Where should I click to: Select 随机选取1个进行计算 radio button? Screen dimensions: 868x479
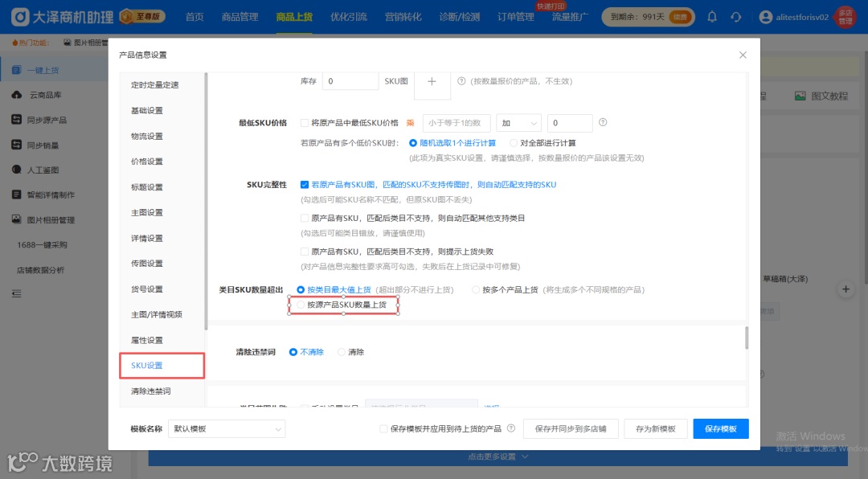413,143
